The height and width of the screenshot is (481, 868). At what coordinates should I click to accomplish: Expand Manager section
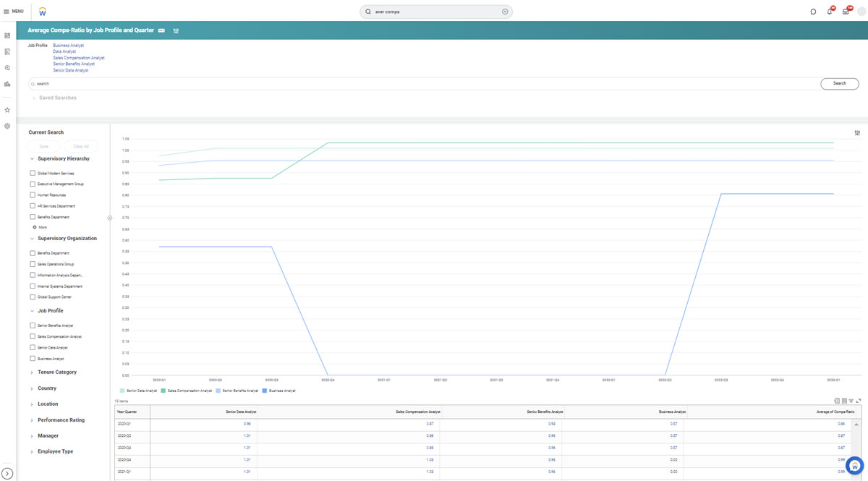[32, 436]
